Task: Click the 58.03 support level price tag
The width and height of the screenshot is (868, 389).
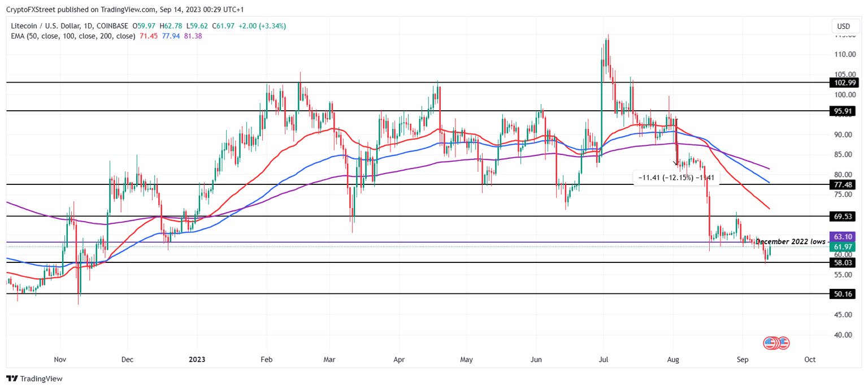Action: [x=841, y=262]
